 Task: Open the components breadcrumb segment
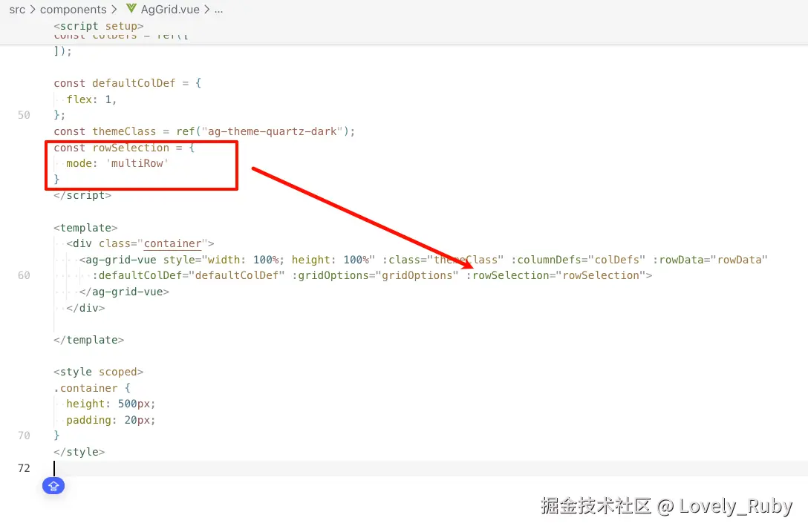[x=74, y=9]
